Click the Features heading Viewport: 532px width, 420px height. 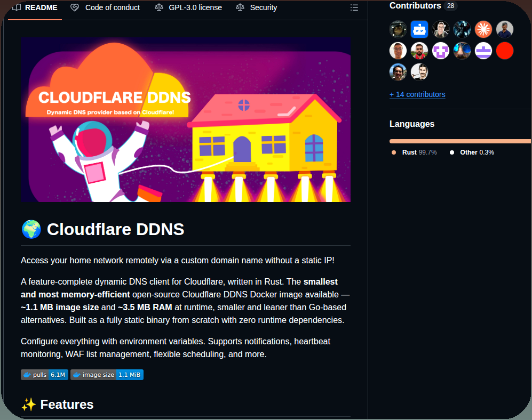pos(67,405)
